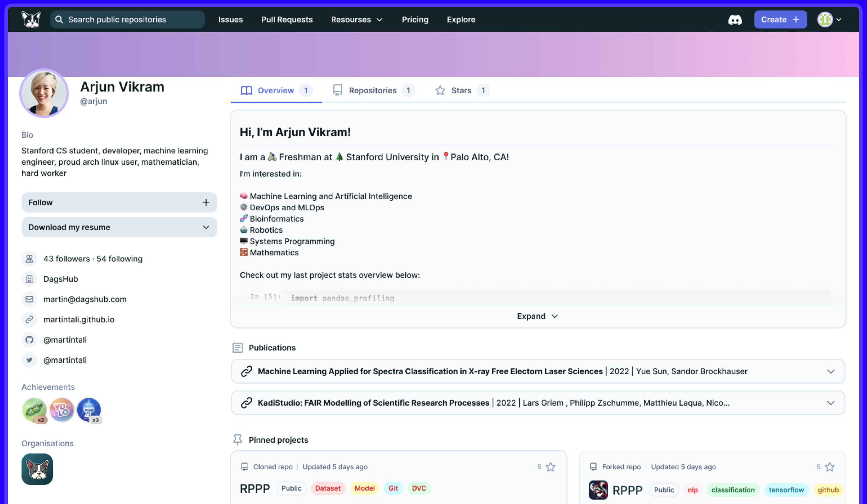Go to the Pricing page

(415, 20)
